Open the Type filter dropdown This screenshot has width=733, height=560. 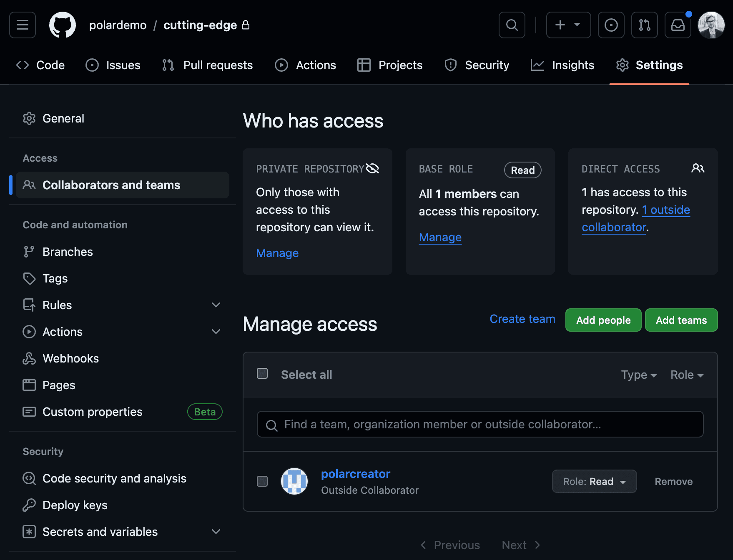click(638, 375)
